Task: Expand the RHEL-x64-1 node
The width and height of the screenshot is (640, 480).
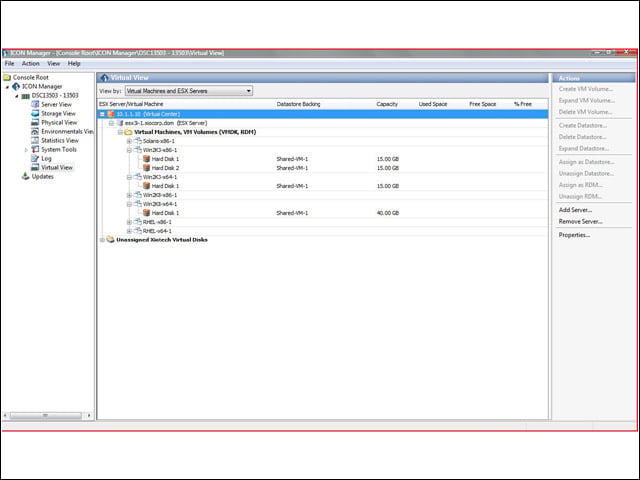Action: 129,231
